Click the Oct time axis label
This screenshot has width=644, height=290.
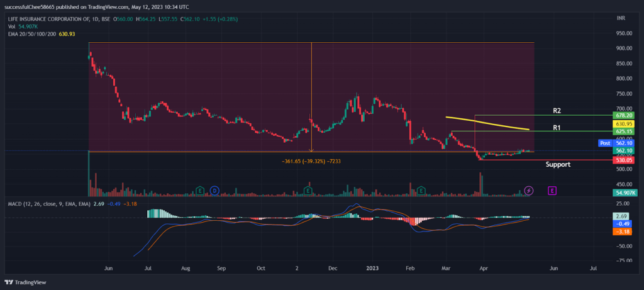(261, 268)
